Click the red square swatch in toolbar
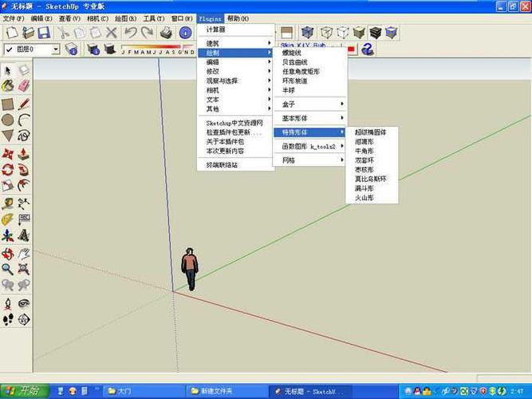This screenshot has height=399, width=532. [351, 50]
